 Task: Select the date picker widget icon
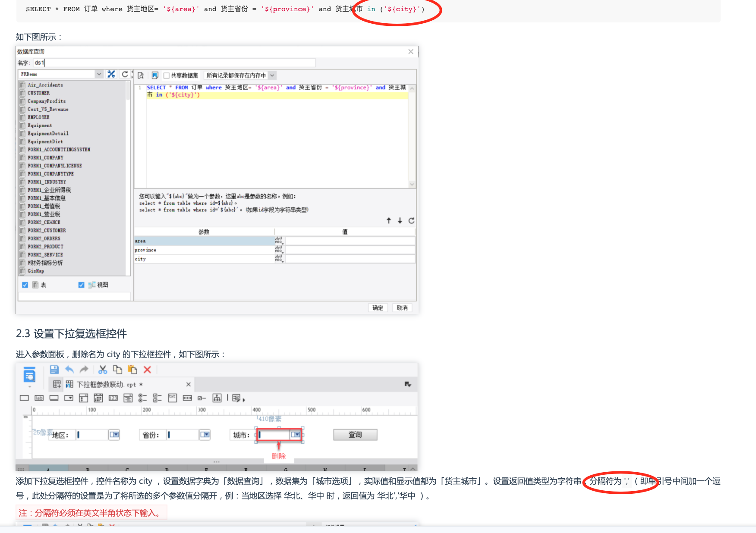click(98, 398)
